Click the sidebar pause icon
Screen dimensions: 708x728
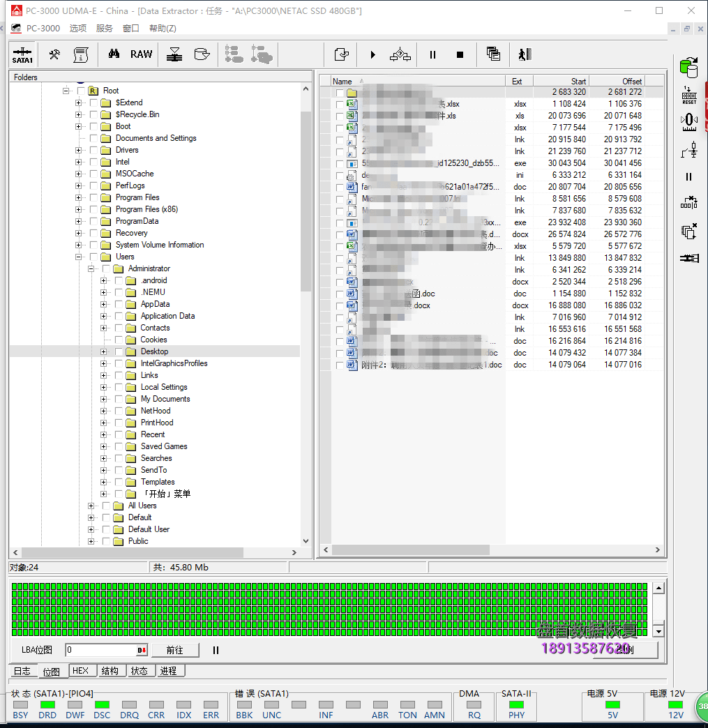[x=689, y=176]
